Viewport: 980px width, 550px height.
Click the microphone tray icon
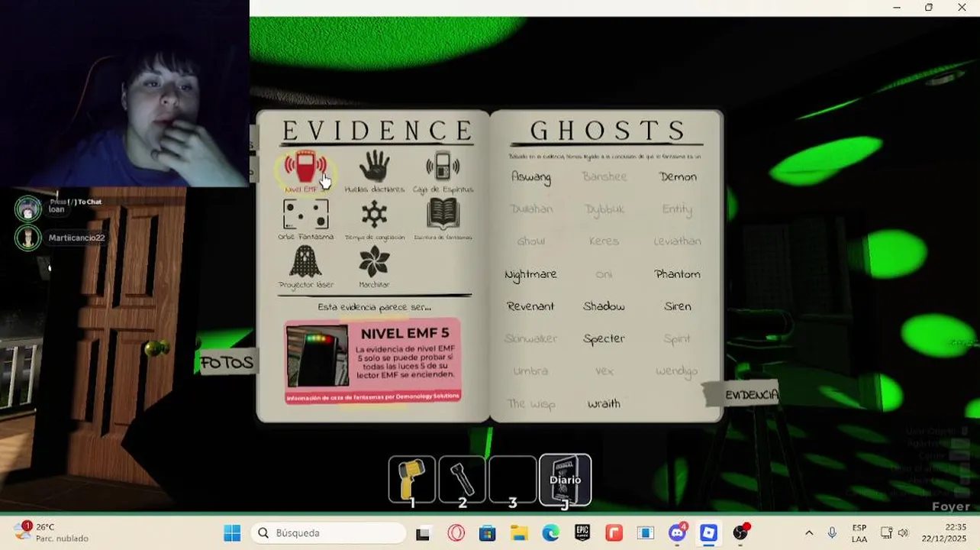(x=832, y=533)
